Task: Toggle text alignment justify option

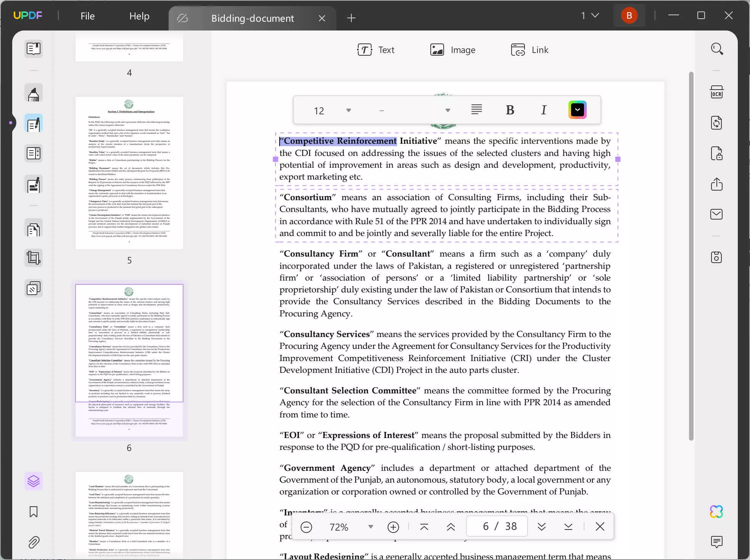Action: click(477, 110)
